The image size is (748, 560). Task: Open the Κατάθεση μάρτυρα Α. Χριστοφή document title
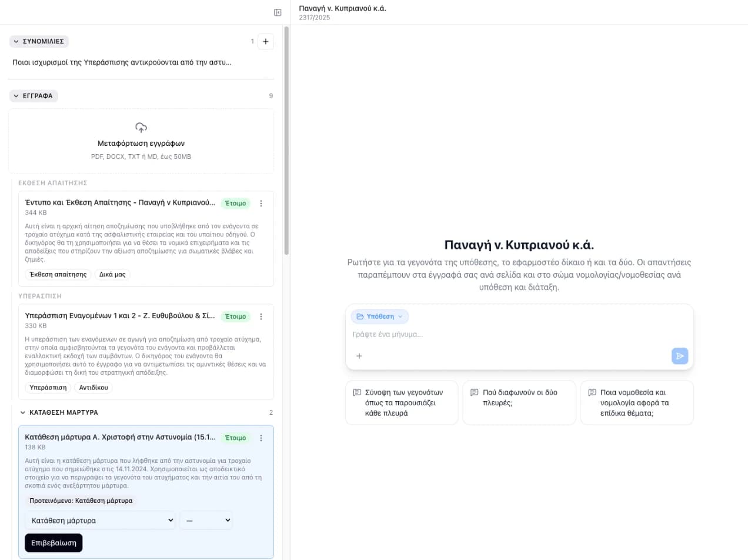click(120, 438)
